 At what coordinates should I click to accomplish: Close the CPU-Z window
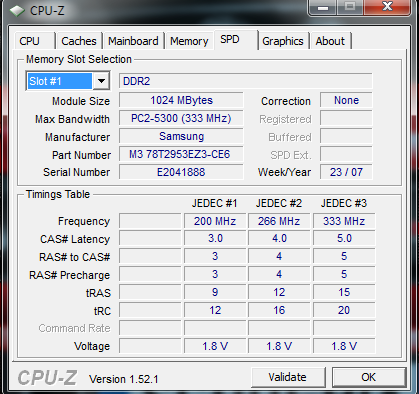[387, 7]
